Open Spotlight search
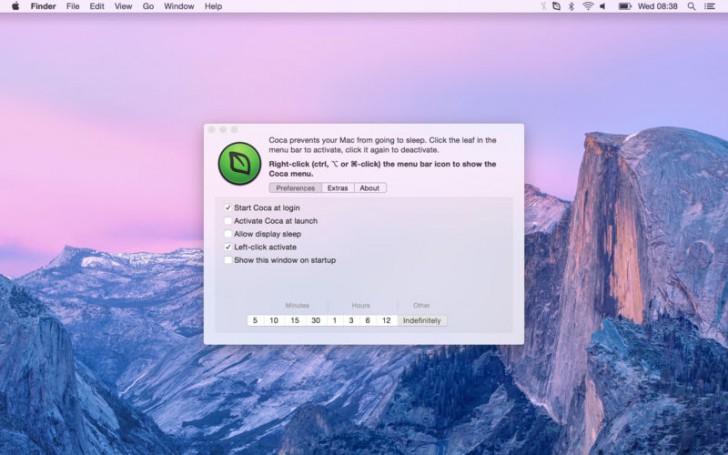Viewport: 728px width, 455px height. click(x=691, y=6)
